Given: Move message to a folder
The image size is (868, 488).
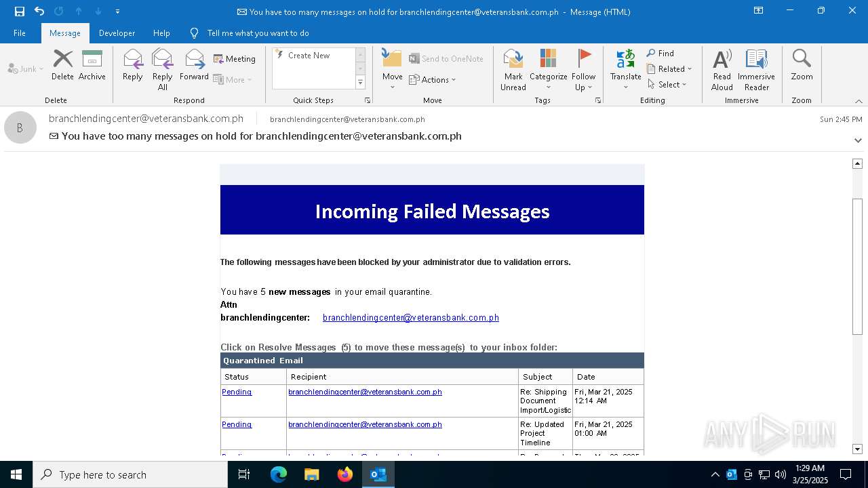Looking at the screenshot, I should click(393, 69).
